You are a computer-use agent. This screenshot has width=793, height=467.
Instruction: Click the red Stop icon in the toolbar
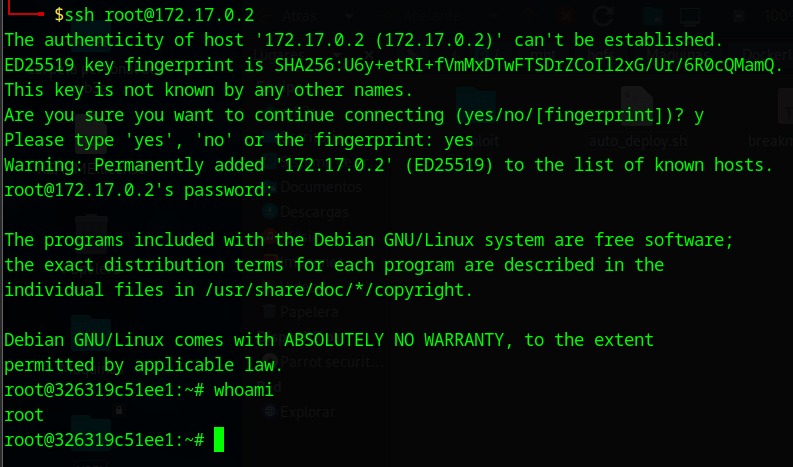[x=565, y=16]
